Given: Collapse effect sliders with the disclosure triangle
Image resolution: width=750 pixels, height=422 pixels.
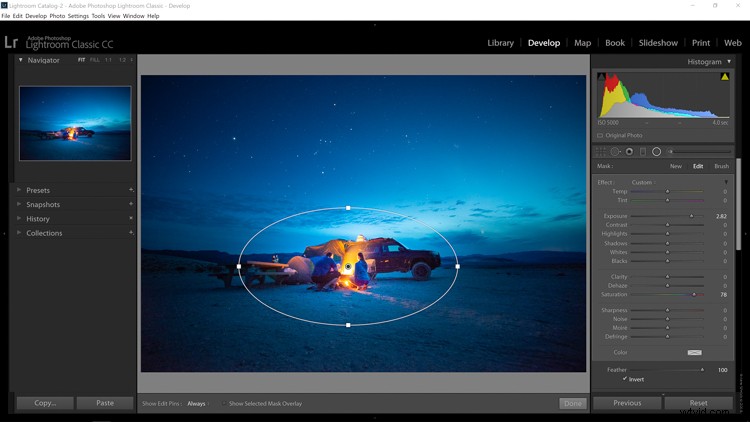Looking at the screenshot, I should (x=726, y=182).
